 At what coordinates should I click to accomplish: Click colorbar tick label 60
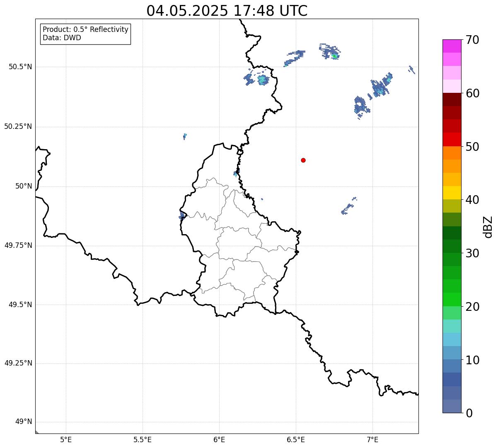tap(472, 93)
